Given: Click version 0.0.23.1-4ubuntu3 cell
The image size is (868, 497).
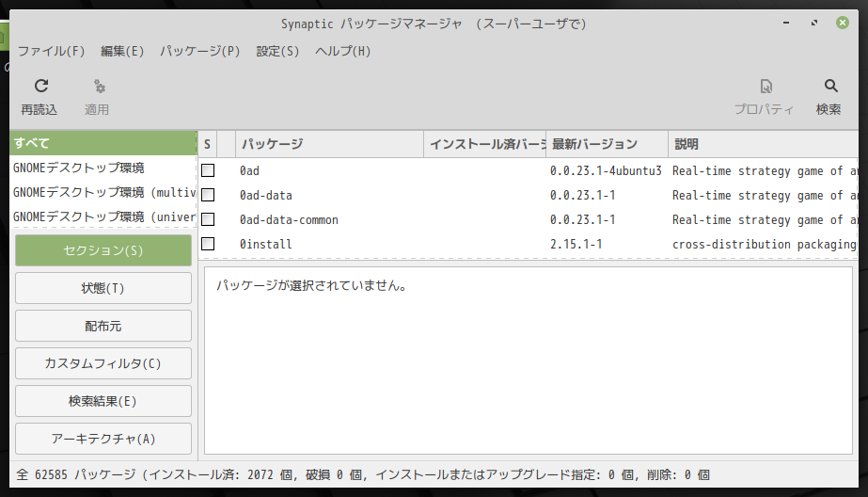Looking at the screenshot, I should tap(606, 170).
